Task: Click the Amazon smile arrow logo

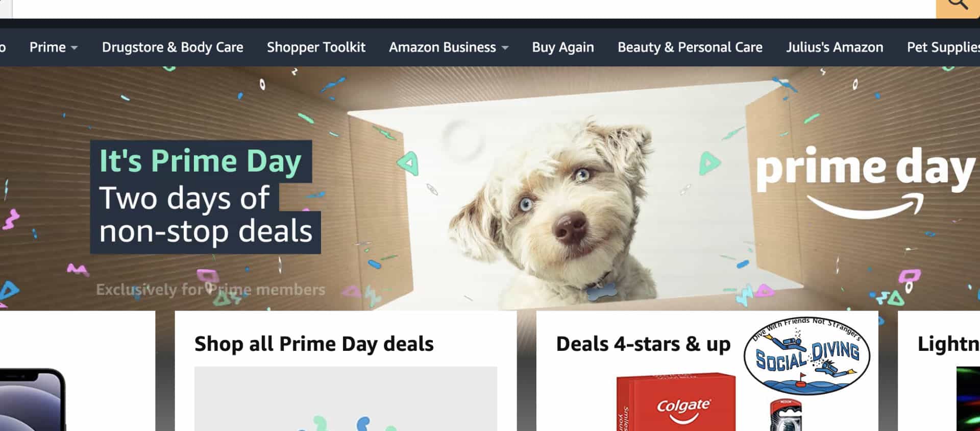Action: 865,206
